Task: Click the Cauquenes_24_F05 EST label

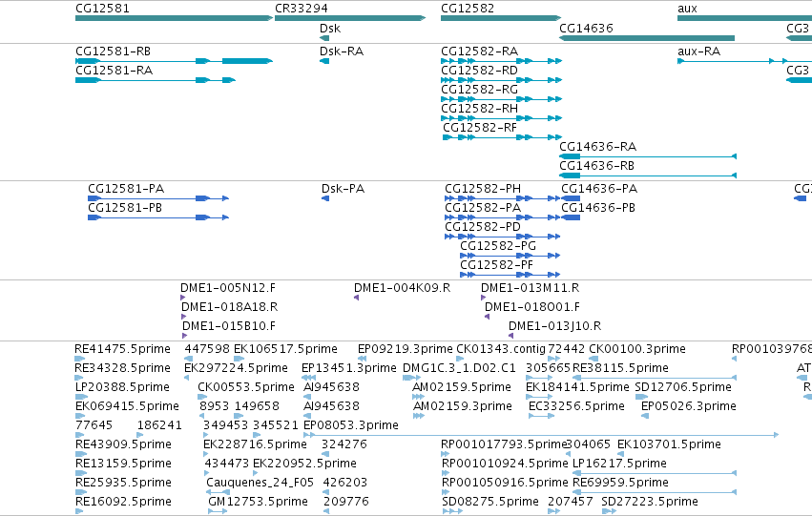Action: pyautogui.click(x=260, y=483)
